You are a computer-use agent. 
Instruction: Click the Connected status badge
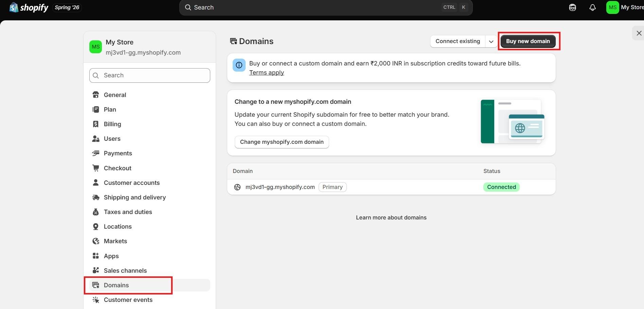pos(501,187)
